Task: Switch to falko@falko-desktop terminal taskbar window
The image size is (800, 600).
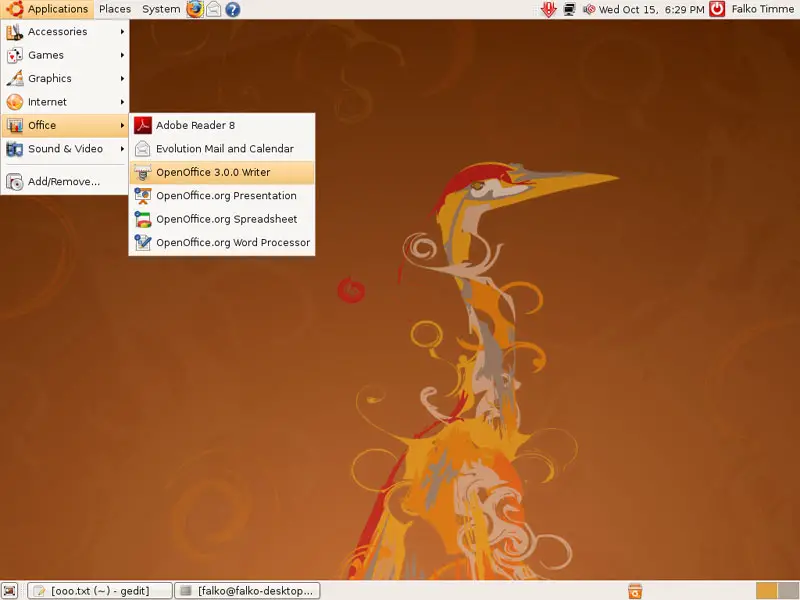Action: coord(247,591)
